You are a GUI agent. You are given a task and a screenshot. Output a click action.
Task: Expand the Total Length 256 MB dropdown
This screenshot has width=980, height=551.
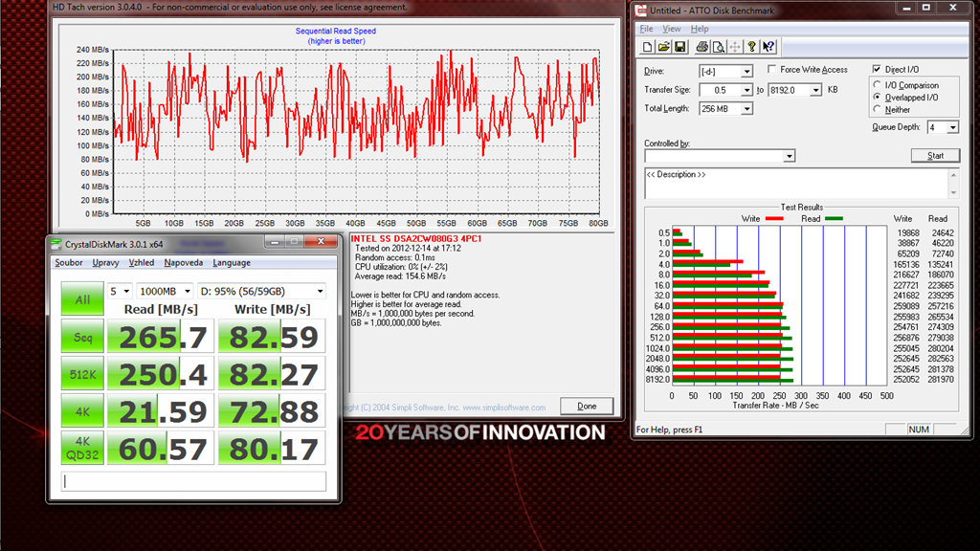point(746,109)
